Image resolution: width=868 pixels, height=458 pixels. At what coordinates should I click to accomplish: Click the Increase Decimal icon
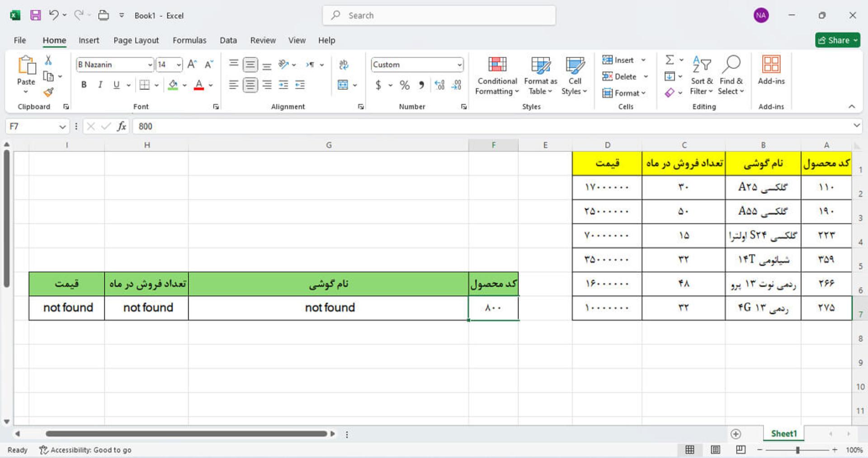[x=439, y=84]
